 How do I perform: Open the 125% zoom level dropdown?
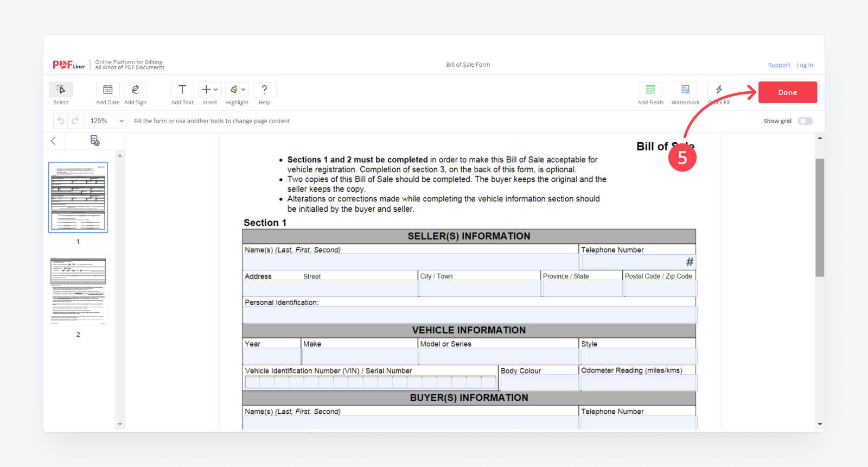[107, 121]
